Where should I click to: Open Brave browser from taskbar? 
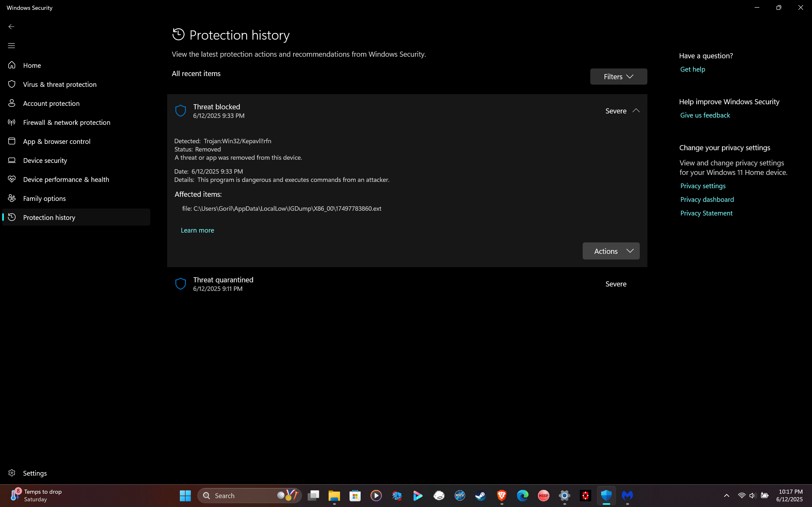[x=501, y=495]
